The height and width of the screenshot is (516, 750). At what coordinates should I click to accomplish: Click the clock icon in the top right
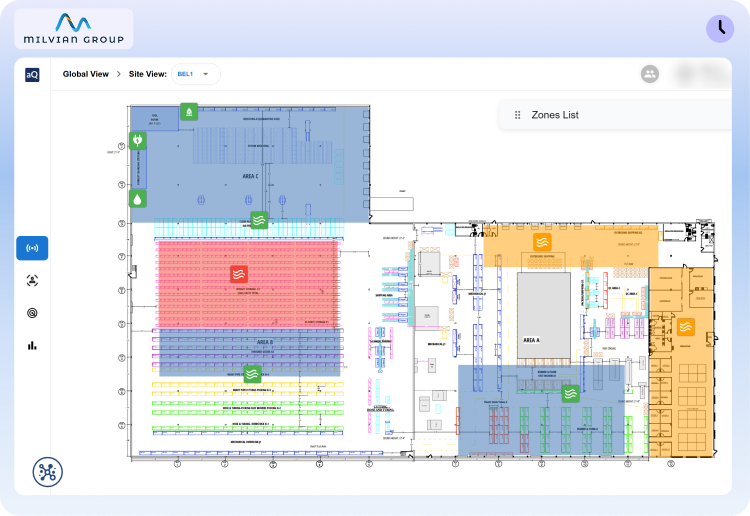(719, 29)
